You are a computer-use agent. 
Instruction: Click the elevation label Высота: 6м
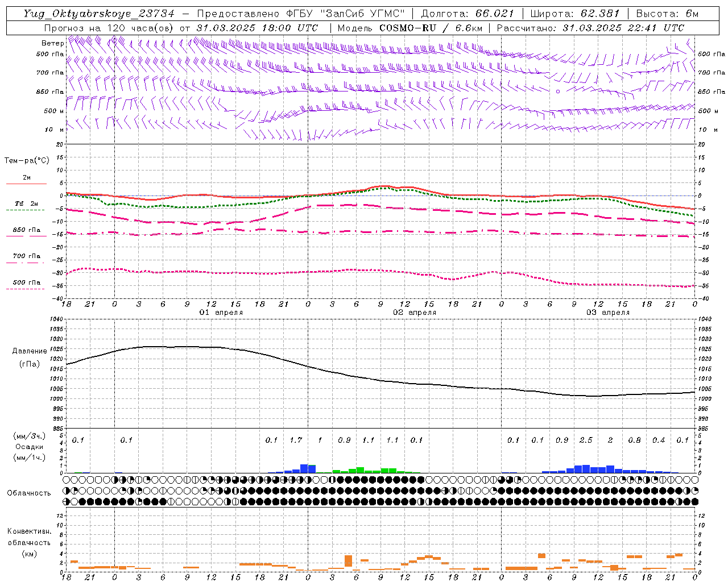(x=667, y=14)
